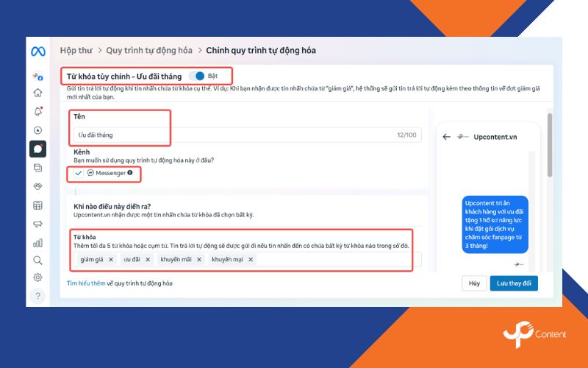This screenshot has width=588, height=368.
Task: Open the settings gear icon
Action: 37,277
